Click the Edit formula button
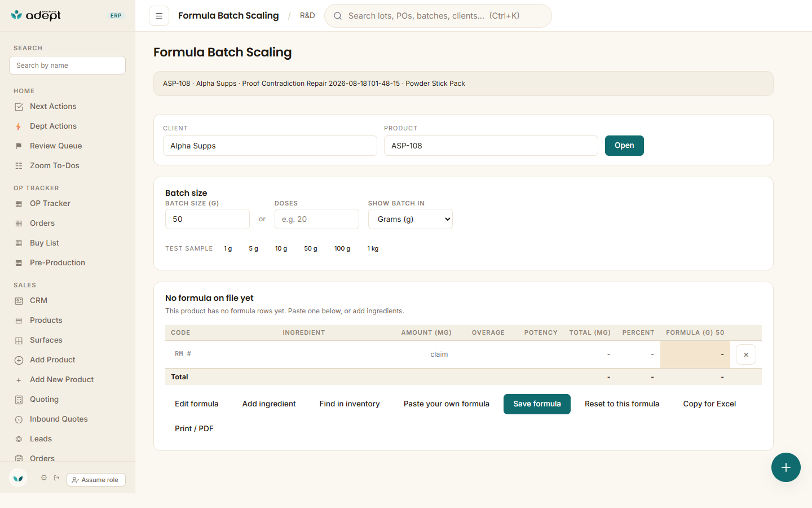The height and width of the screenshot is (508, 812). 196,404
